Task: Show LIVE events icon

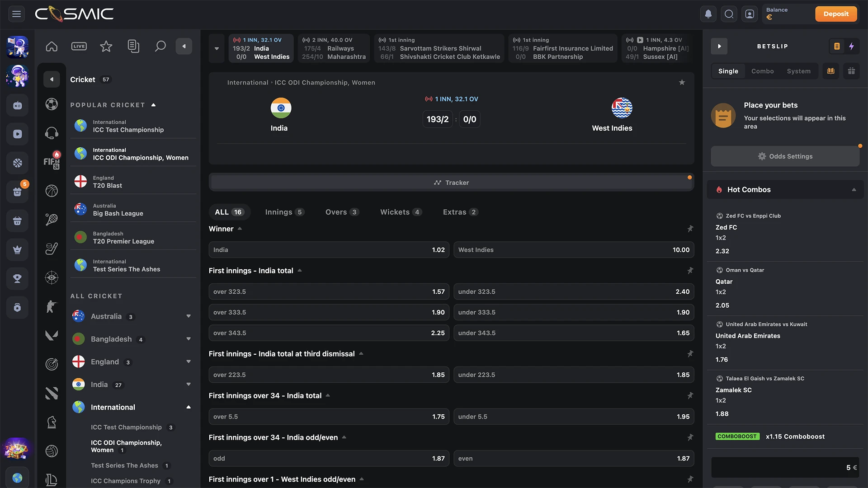Action: tap(79, 46)
